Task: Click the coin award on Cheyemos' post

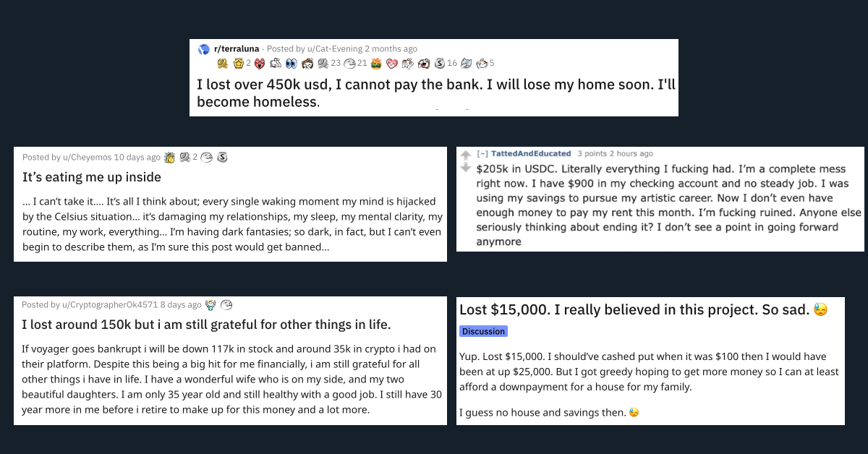Action: tap(222, 158)
